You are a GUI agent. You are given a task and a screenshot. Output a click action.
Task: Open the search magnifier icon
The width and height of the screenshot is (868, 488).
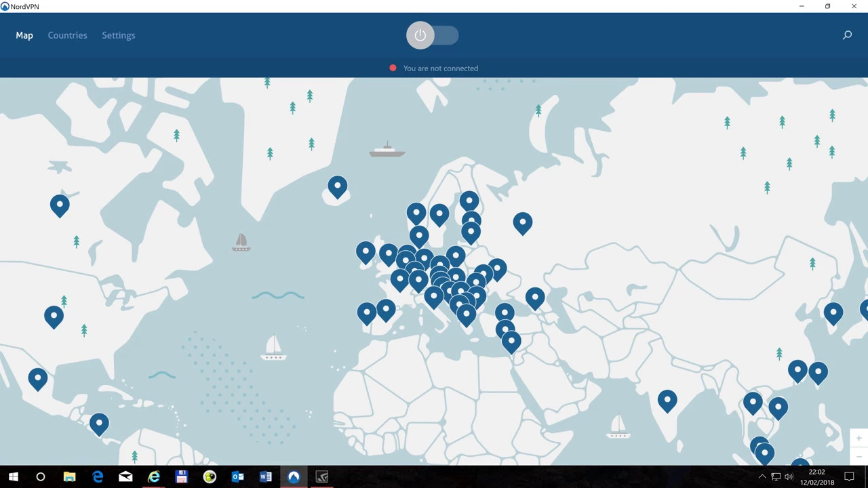[x=847, y=35]
